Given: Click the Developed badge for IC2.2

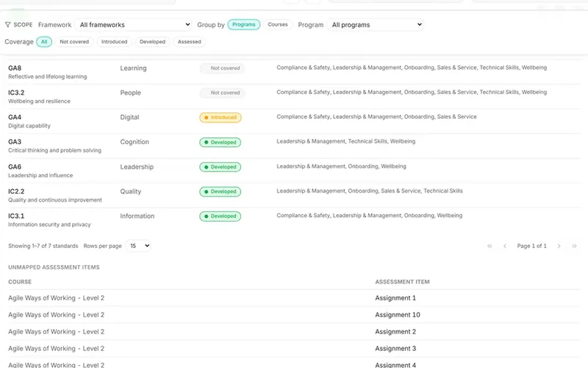Looking at the screenshot, I should [x=220, y=191].
